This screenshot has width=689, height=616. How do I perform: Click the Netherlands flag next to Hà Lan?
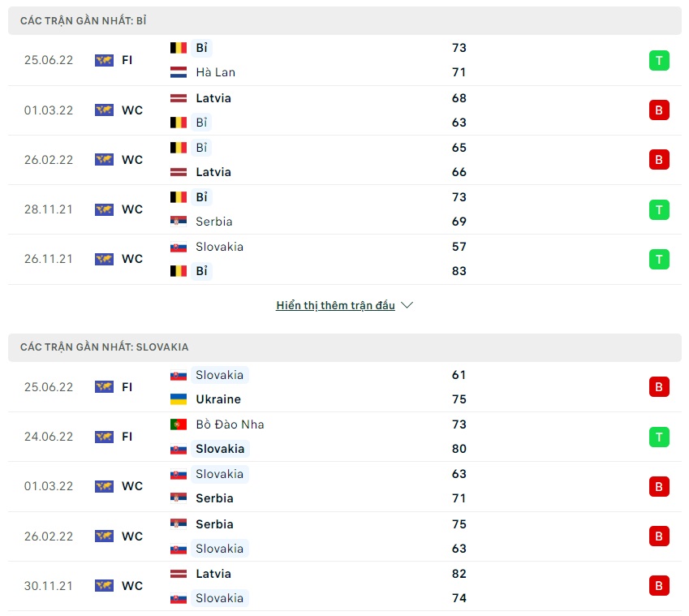(x=179, y=72)
